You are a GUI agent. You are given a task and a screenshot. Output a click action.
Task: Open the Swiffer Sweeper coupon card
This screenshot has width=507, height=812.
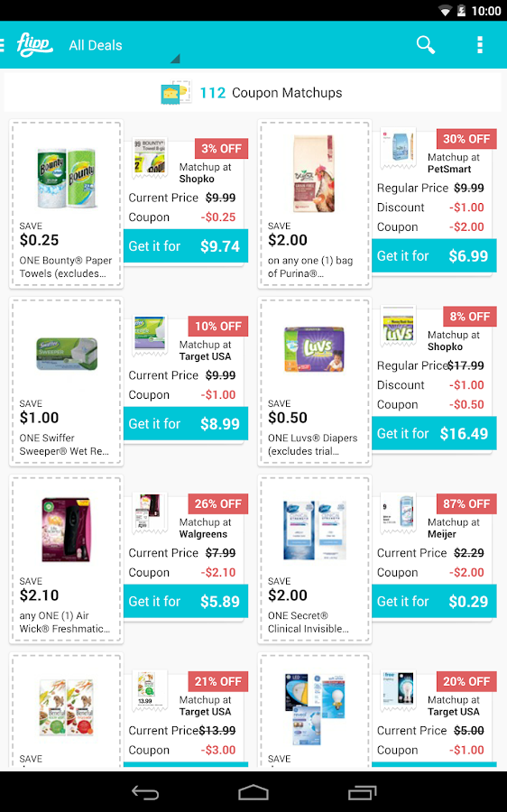click(66, 382)
